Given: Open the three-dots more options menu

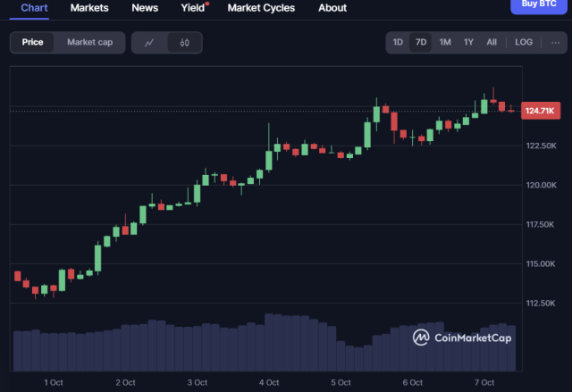Looking at the screenshot, I should pos(555,42).
